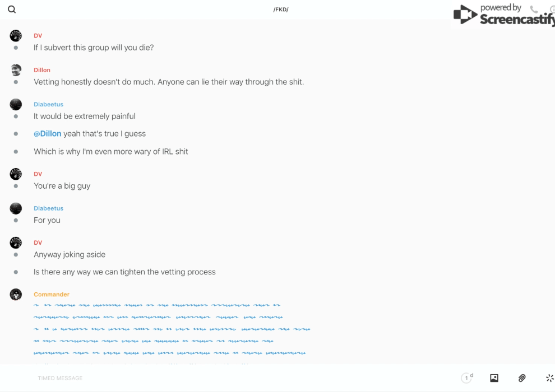
Task: Click the /FKD/ conversation title
Action: pos(281,10)
